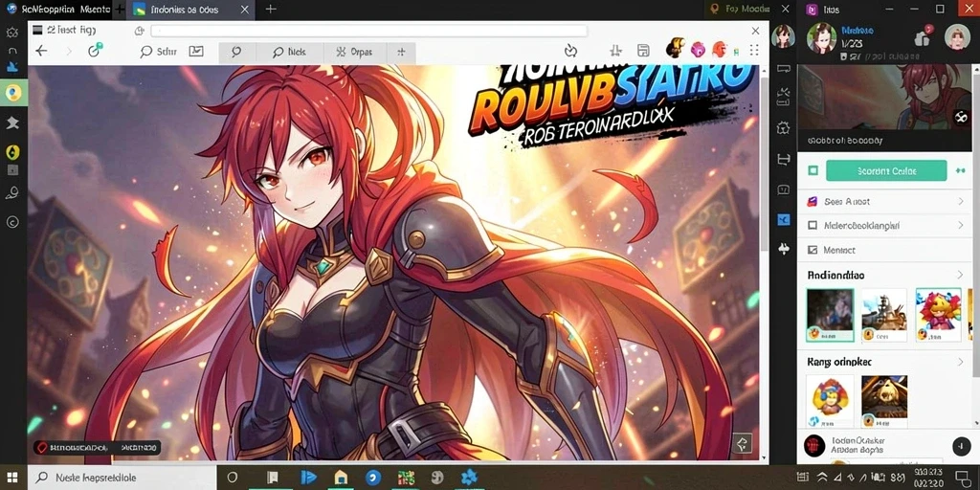Open the Soes Anast row chevron
The image size is (980, 490).
(960, 201)
